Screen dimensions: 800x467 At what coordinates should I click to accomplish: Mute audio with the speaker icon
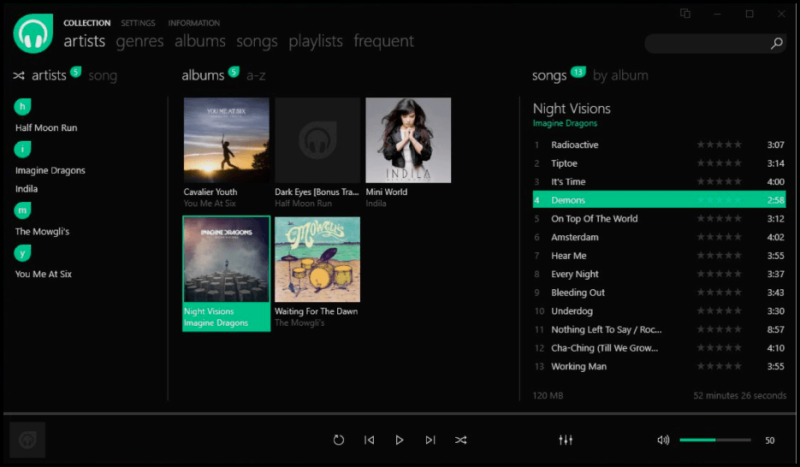663,439
